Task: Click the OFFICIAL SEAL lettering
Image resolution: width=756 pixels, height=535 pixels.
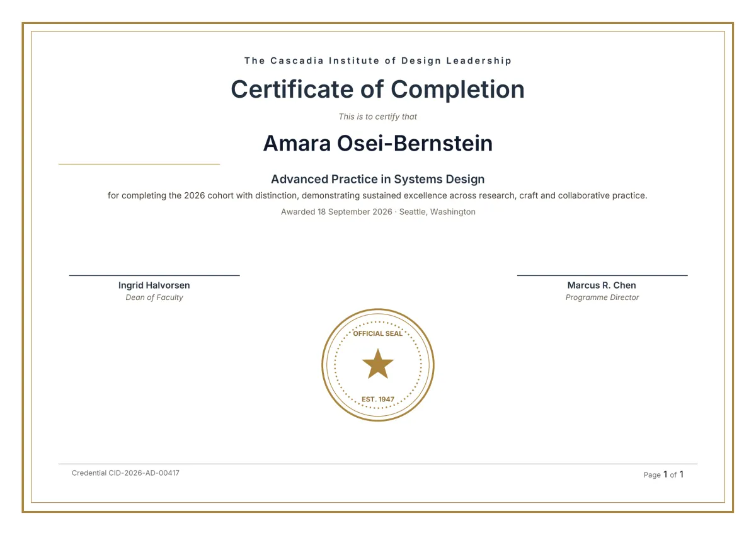Action: point(378,333)
